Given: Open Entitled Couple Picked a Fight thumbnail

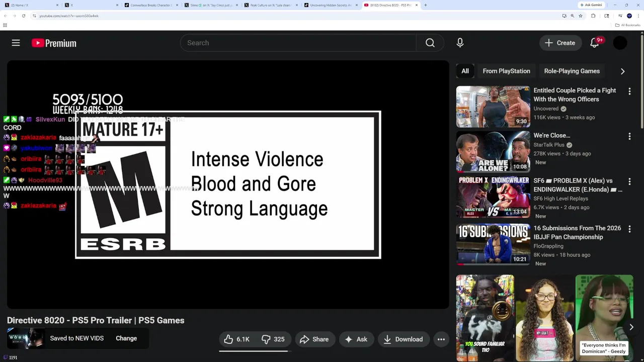Looking at the screenshot, I should 493,107.
